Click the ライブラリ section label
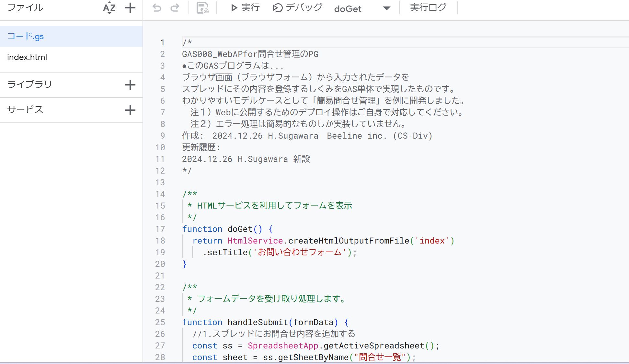 [29, 85]
